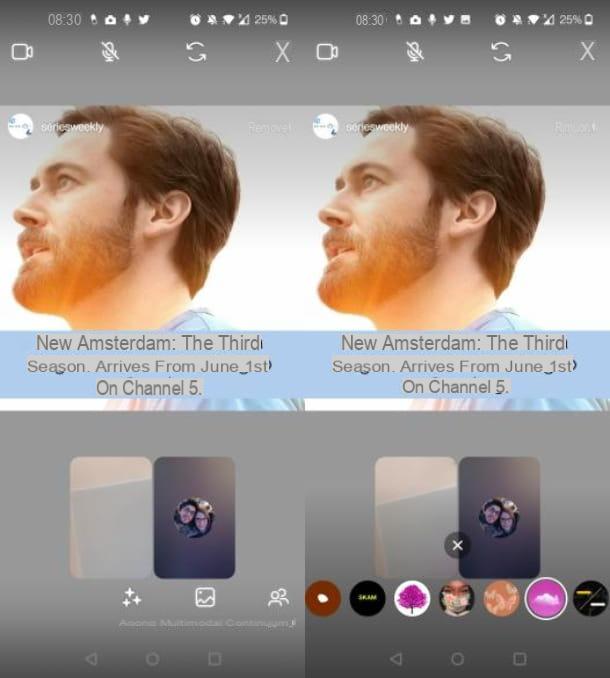Tap the New Amsterdam caption in right screen
Viewport: 610px width, 678px height.
coord(454,365)
